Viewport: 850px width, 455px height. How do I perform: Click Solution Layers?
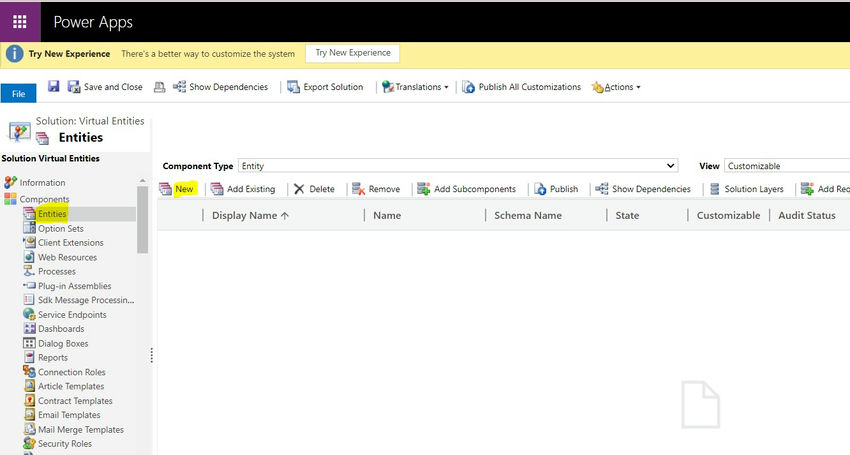746,189
